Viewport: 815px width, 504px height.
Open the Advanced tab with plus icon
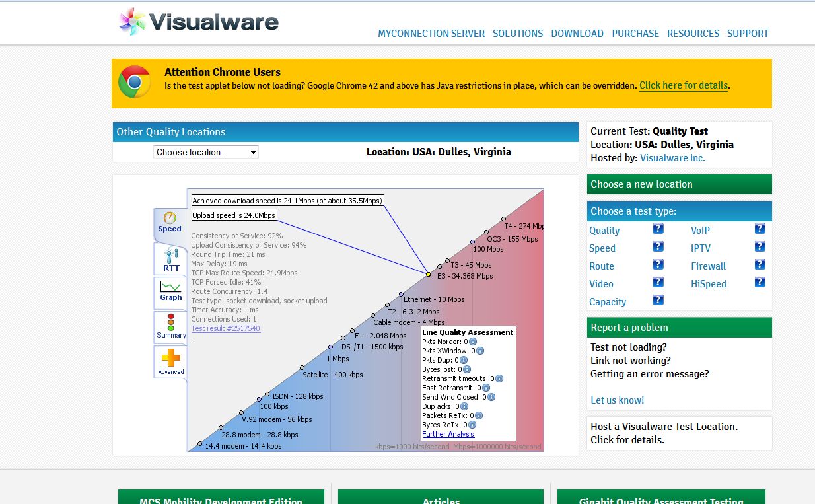coord(171,361)
